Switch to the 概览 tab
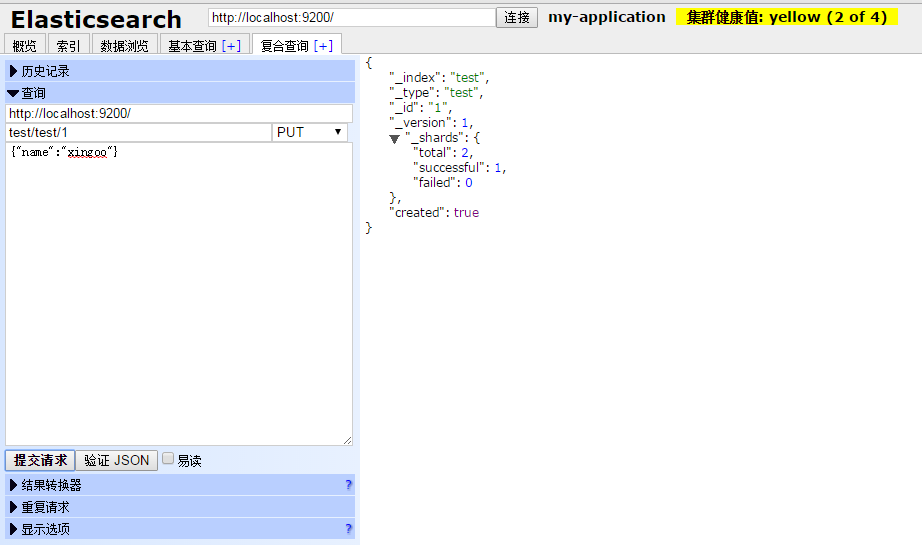922x546 pixels. pos(25,45)
